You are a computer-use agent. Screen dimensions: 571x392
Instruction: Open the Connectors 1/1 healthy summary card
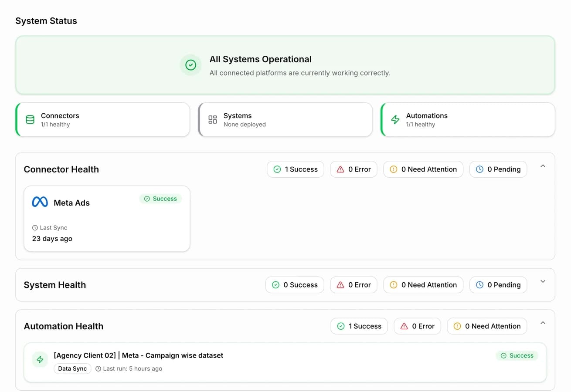click(x=103, y=120)
